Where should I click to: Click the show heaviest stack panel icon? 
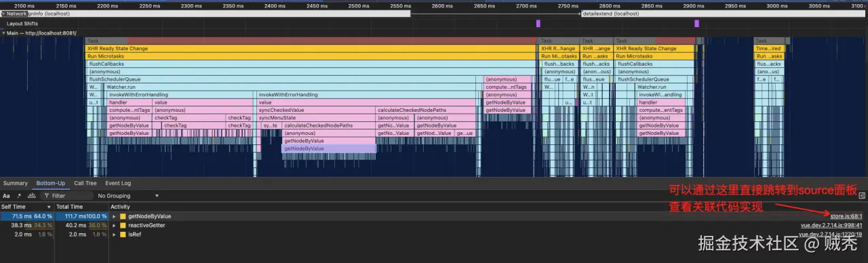[862, 196]
